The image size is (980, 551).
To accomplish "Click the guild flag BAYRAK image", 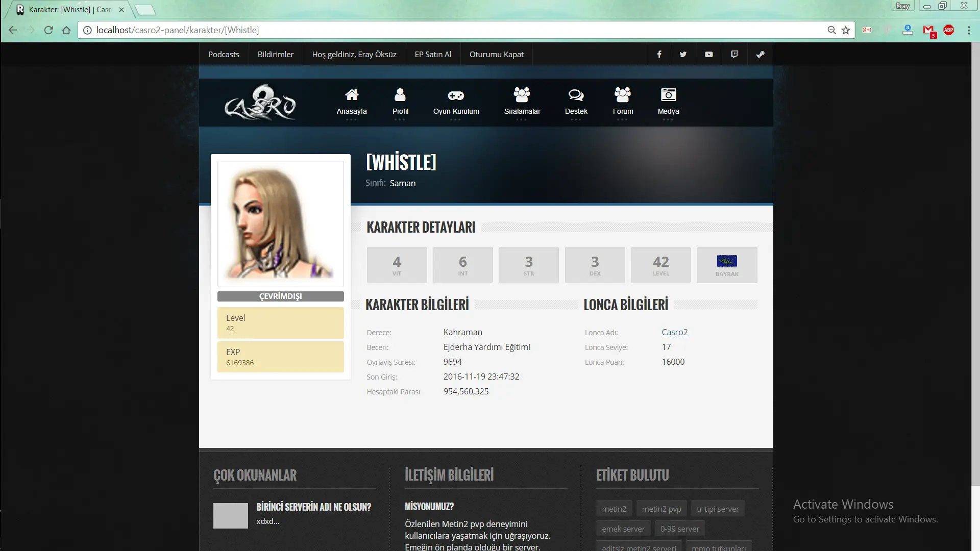I will (726, 261).
